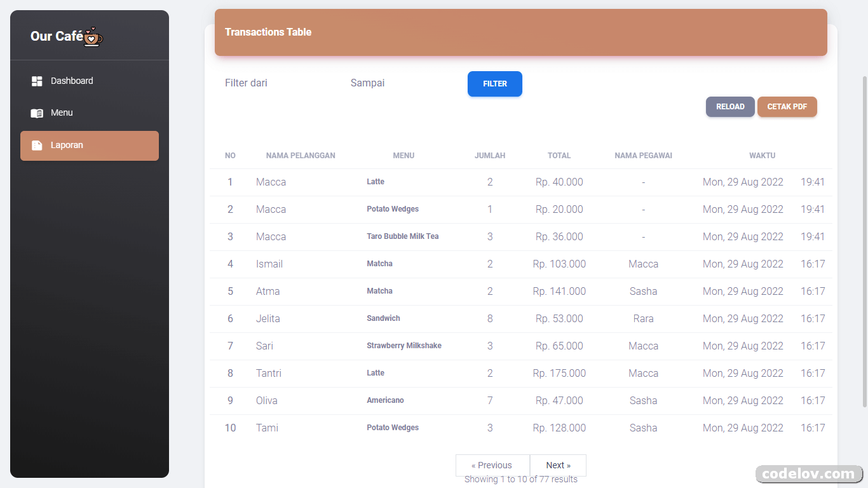The width and height of the screenshot is (868, 488).
Task: Click Showing 1 to 10 of 77 results
Action: tap(521, 479)
